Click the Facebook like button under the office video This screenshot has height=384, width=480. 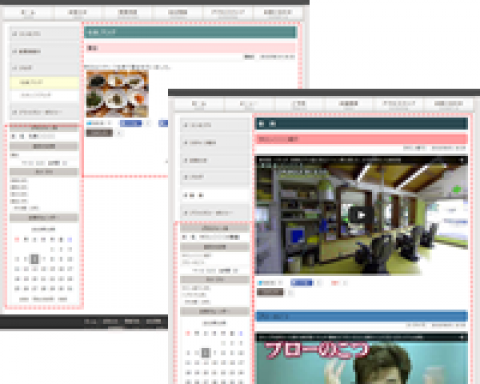[x=301, y=283]
